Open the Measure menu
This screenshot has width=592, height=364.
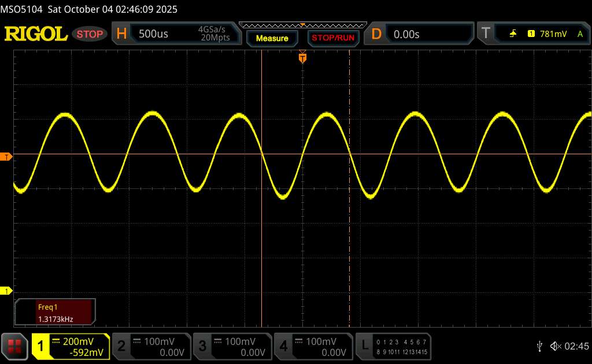pos(272,38)
